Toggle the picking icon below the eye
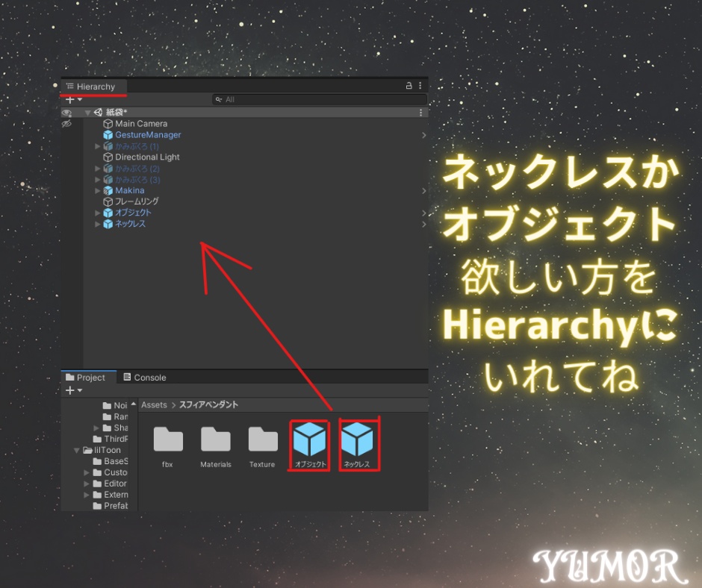The image size is (702, 588). pyautogui.click(x=67, y=124)
